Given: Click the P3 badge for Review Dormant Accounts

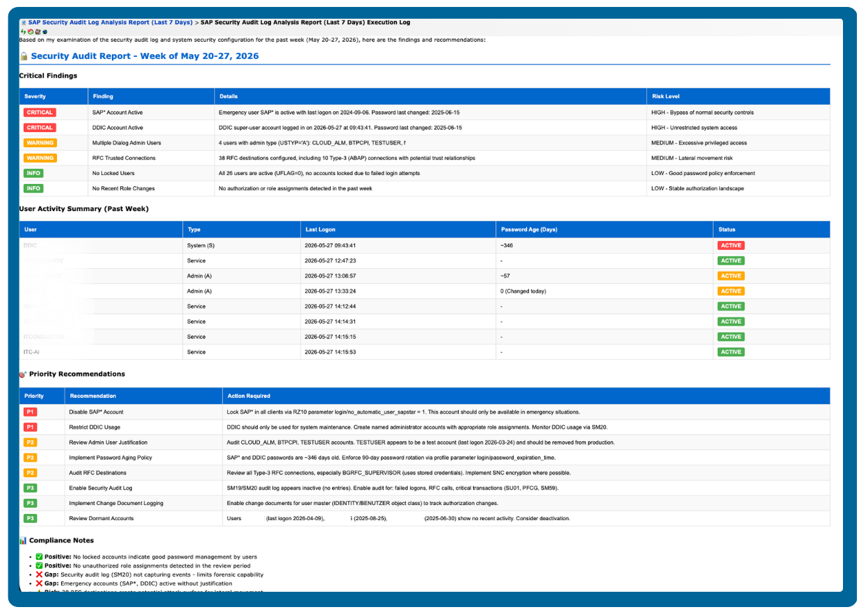Looking at the screenshot, I should click(x=30, y=519).
